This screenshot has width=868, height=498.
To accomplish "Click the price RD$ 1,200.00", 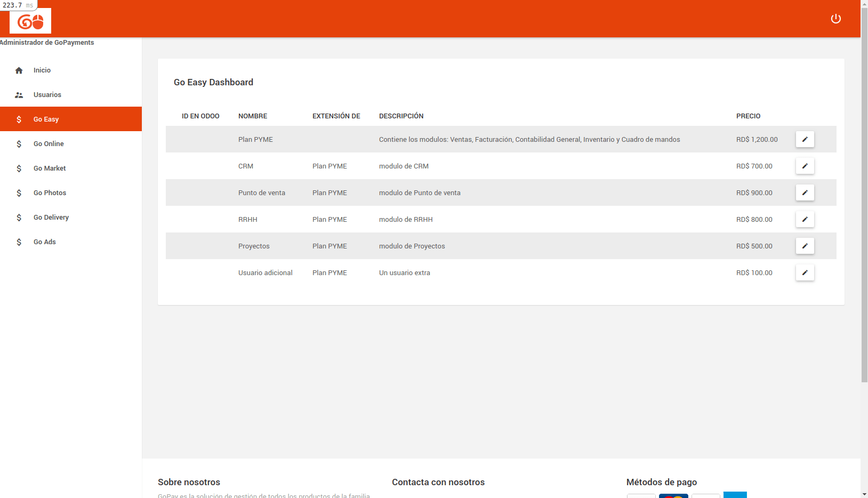I will point(757,140).
